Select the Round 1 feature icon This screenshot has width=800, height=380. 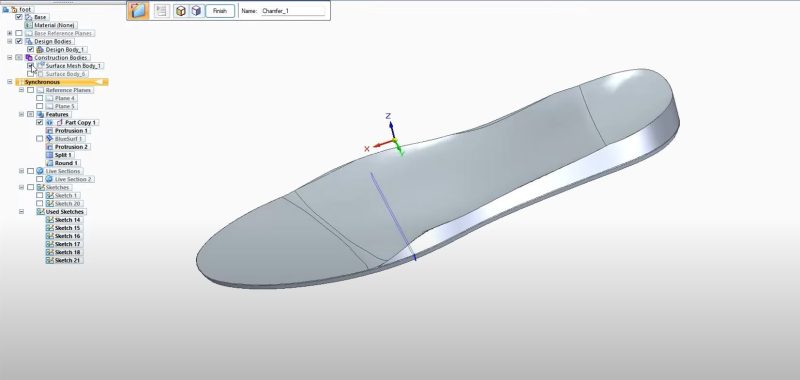(x=49, y=163)
